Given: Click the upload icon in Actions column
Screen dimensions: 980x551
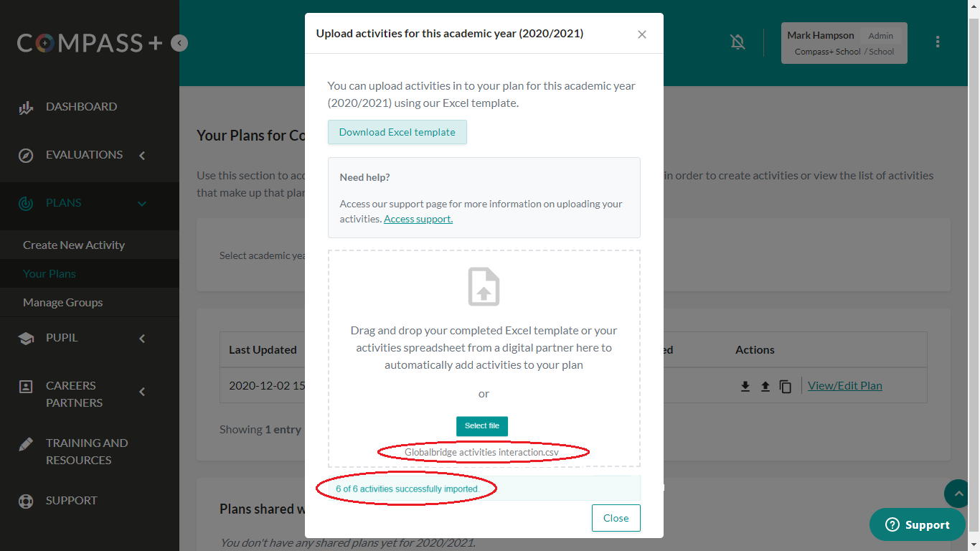Looking at the screenshot, I should tap(765, 386).
